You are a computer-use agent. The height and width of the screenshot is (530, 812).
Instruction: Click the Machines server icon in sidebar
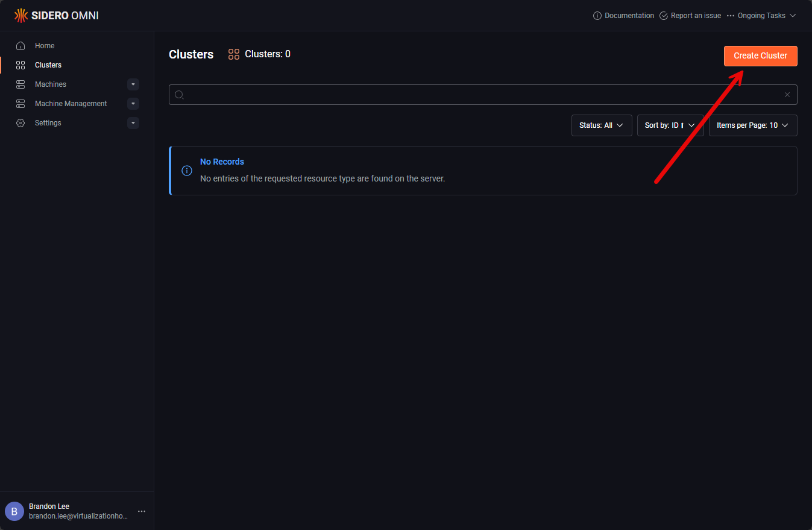[20, 84]
